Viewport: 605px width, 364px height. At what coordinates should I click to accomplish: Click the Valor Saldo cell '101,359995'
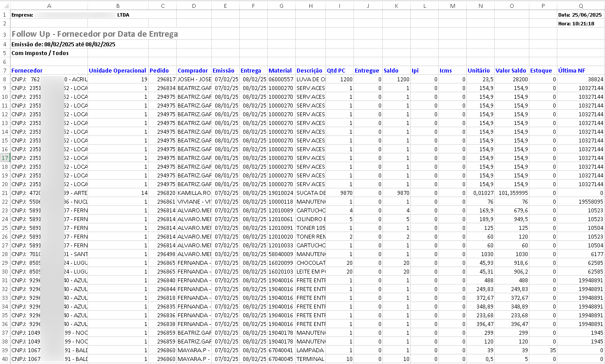[x=511, y=193]
